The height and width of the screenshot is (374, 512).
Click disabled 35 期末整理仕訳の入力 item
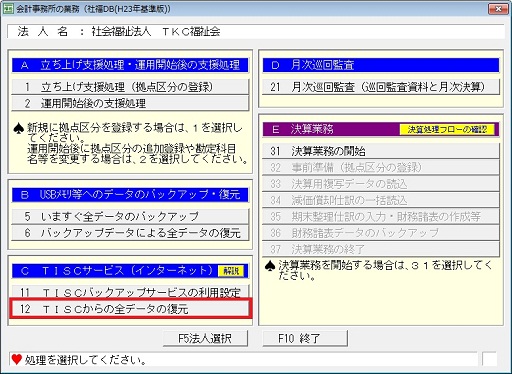[x=381, y=216]
